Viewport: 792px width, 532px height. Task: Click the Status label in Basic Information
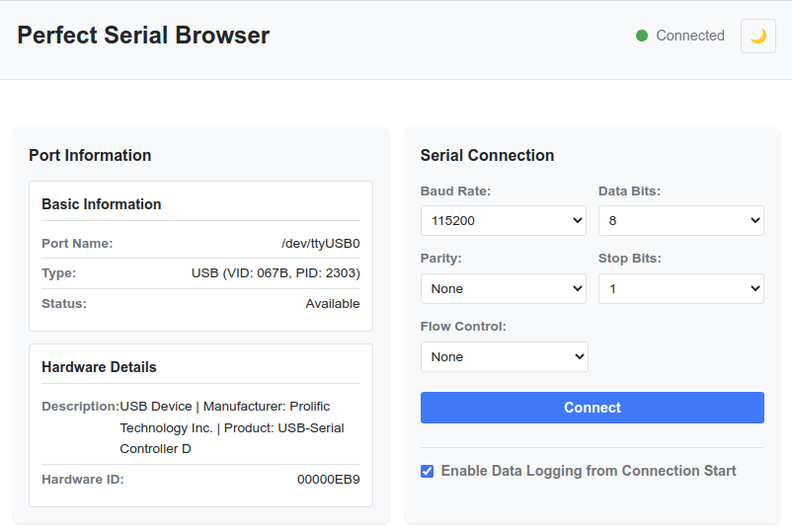[x=64, y=303]
